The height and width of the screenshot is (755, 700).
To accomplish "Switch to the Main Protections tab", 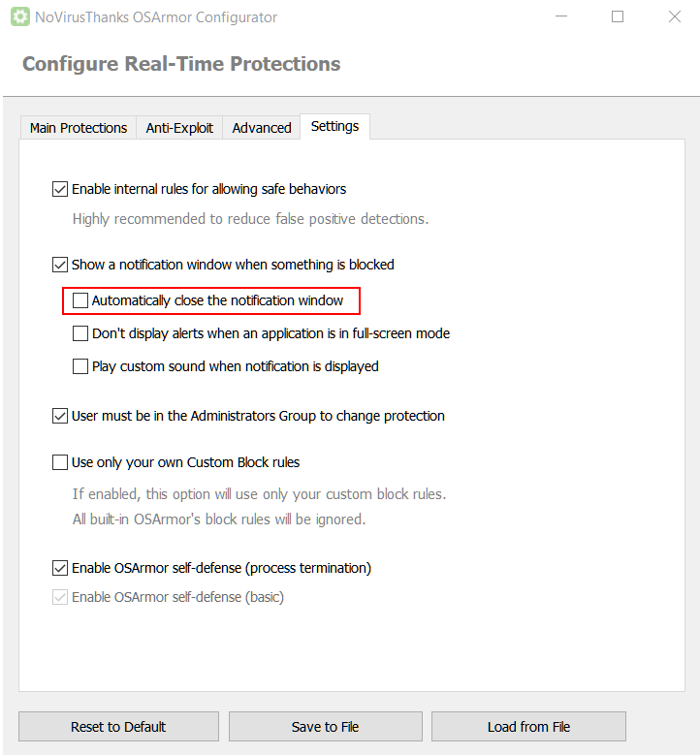I will pyautogui.click(x=78, y=128).
